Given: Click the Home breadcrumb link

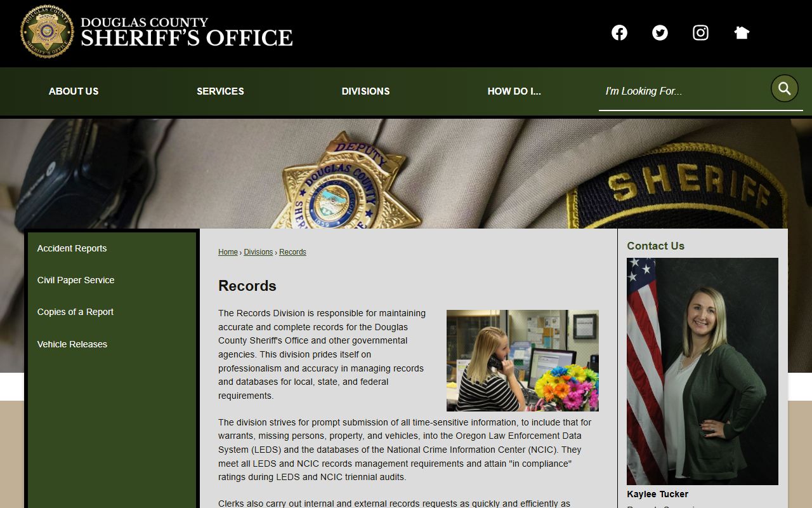Looking at the screenshot, I should pyautogui.click(x=228, y=252).
